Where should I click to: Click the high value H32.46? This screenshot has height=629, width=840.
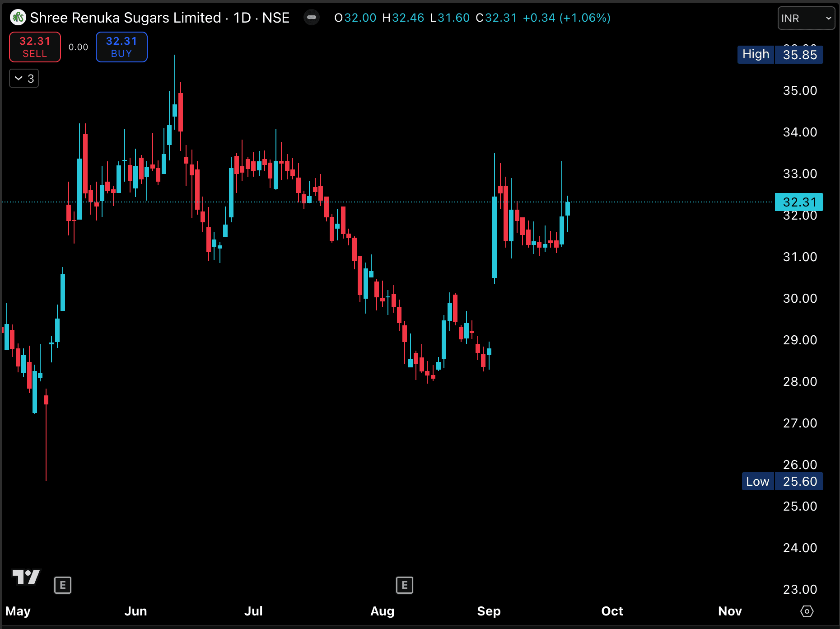403,18
